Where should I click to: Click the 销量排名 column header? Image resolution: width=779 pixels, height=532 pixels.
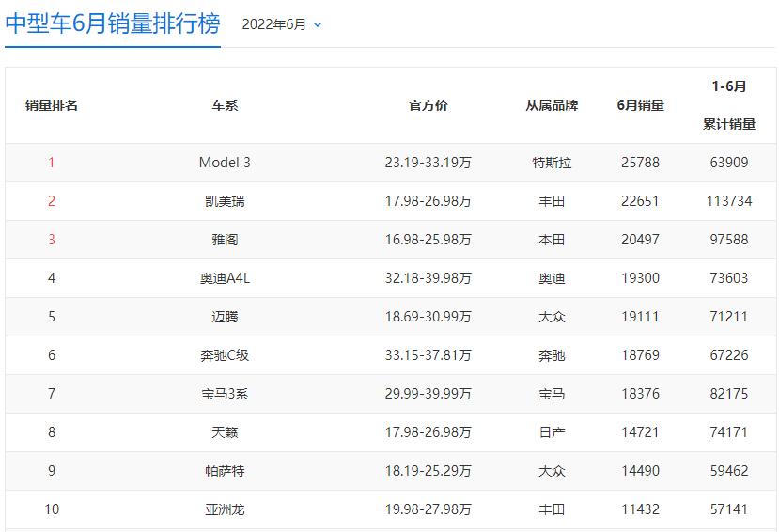[x=52, y=105]
